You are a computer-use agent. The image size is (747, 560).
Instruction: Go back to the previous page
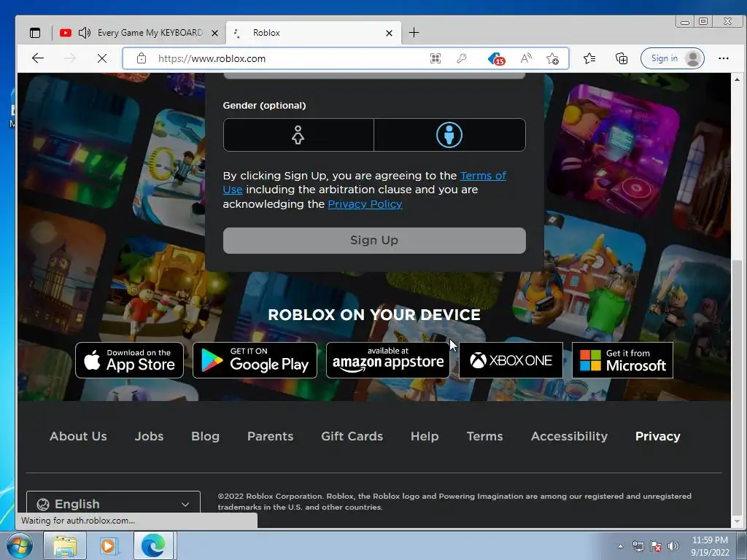38,58
